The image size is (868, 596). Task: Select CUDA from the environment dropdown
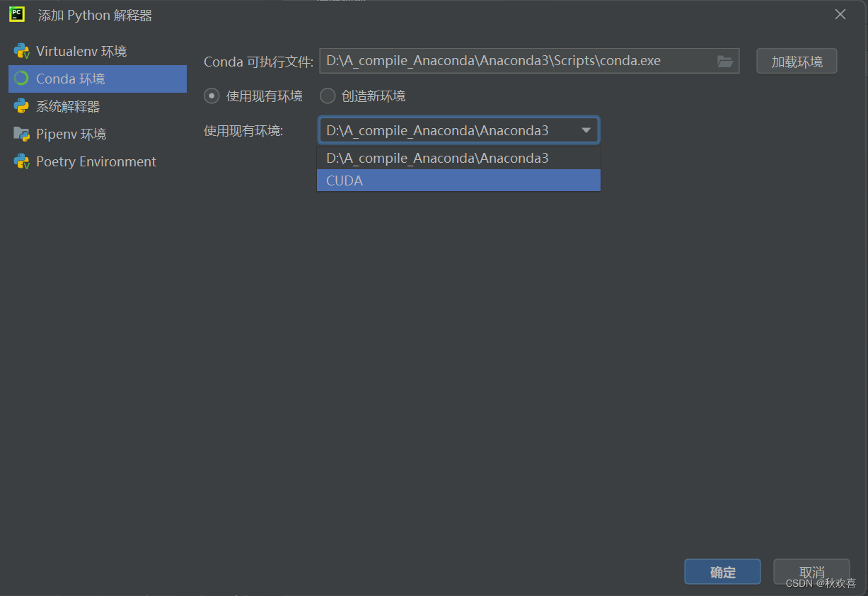click(x=458, y=180)
